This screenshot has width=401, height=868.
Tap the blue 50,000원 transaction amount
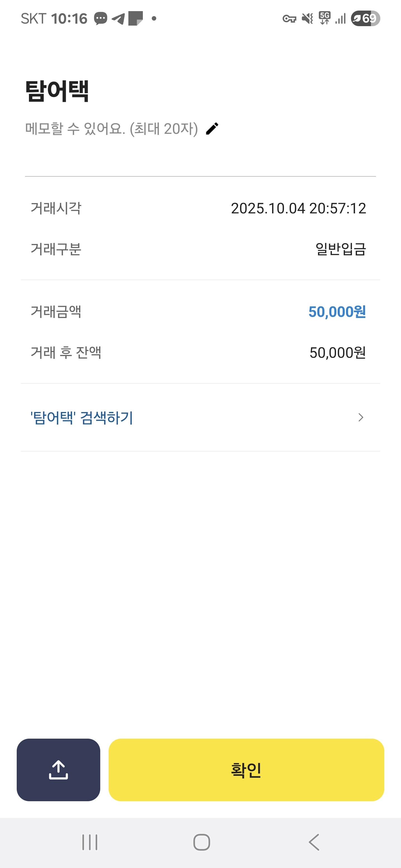point(337,312)
